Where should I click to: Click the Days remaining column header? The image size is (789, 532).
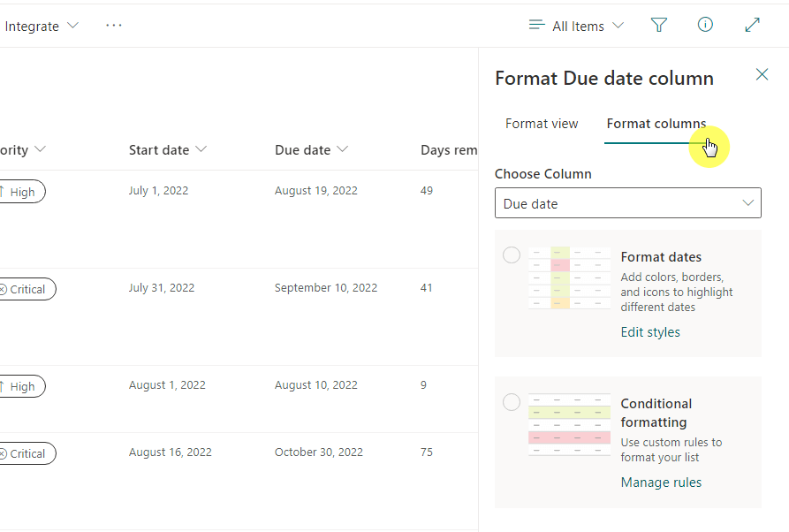(x=449, y=150)
